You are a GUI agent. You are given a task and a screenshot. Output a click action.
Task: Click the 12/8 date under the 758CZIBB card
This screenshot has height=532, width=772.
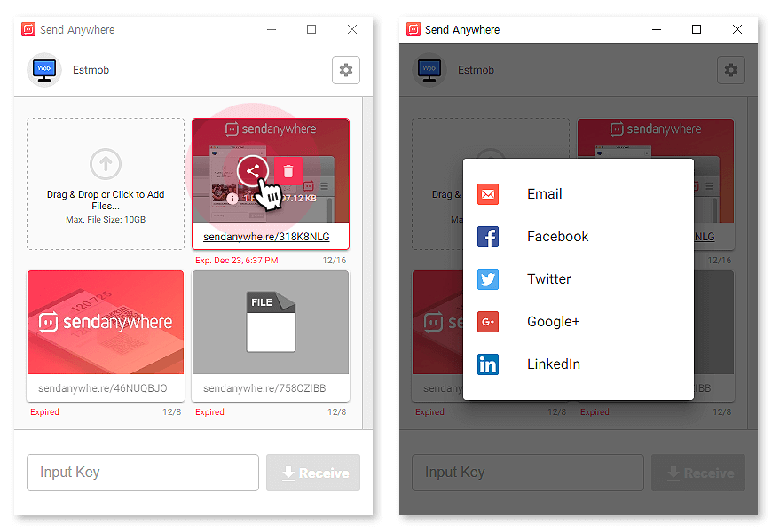click(x=337, y=412)
